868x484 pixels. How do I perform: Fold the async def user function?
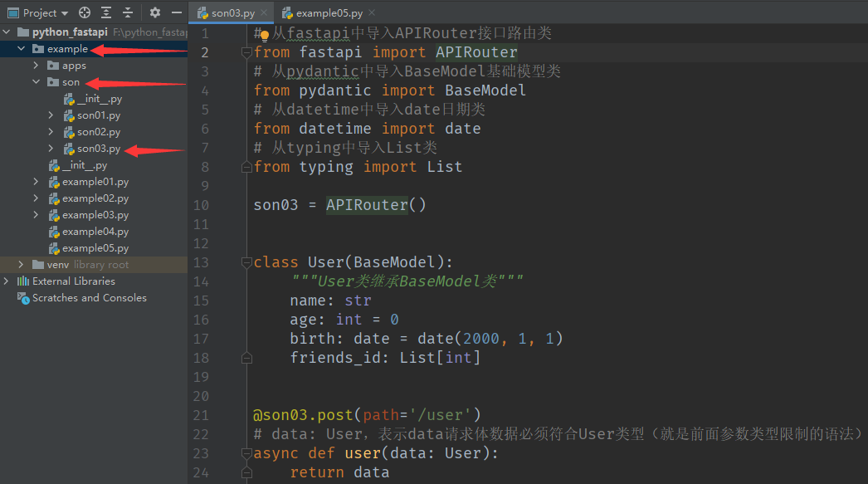click(x=246, y=453)
